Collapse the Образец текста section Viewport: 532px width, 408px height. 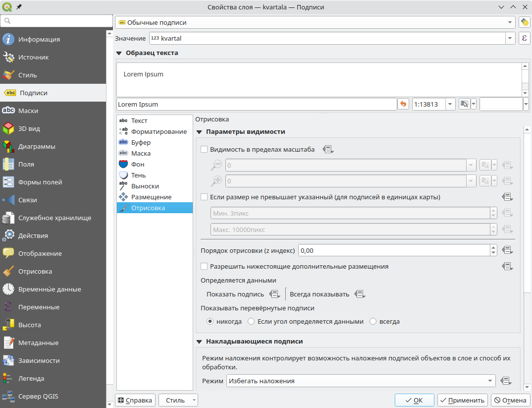[x=119, y=53]
